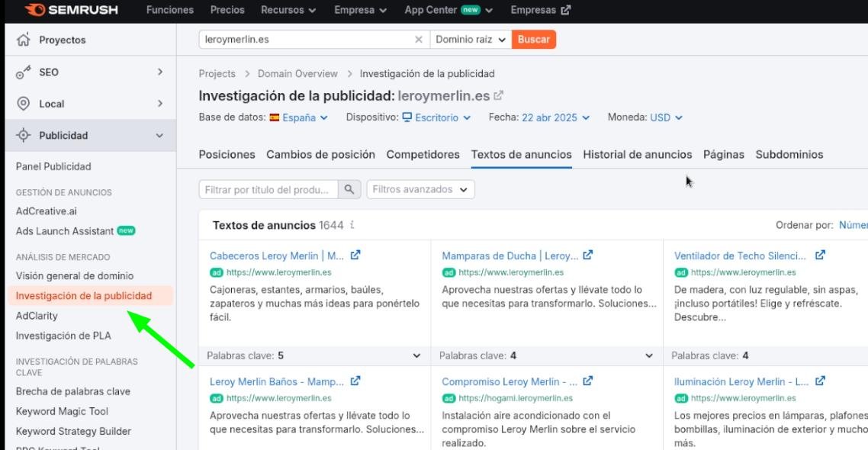Open Domain Overview breadcrumb link

[x=297, y=74]
